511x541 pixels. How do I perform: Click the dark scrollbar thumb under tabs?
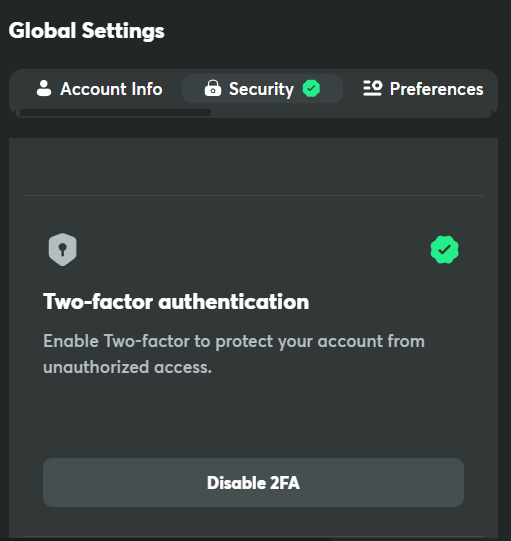click(x=115, y=112)
